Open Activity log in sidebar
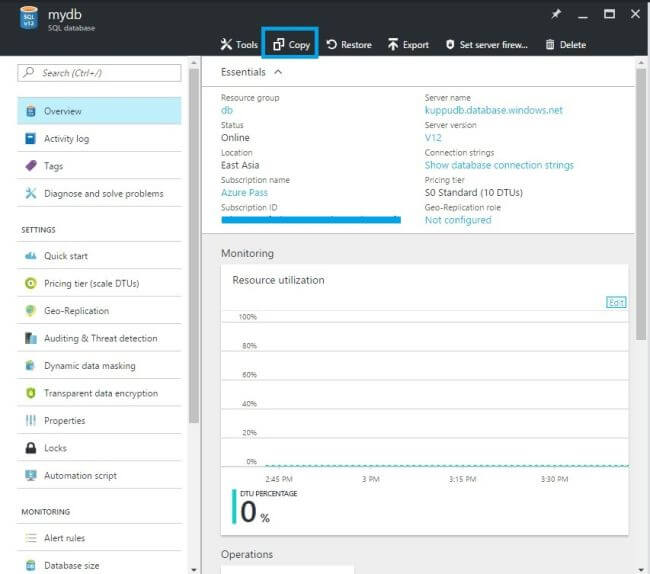650x574 pixels. click(x=99, y=138)
